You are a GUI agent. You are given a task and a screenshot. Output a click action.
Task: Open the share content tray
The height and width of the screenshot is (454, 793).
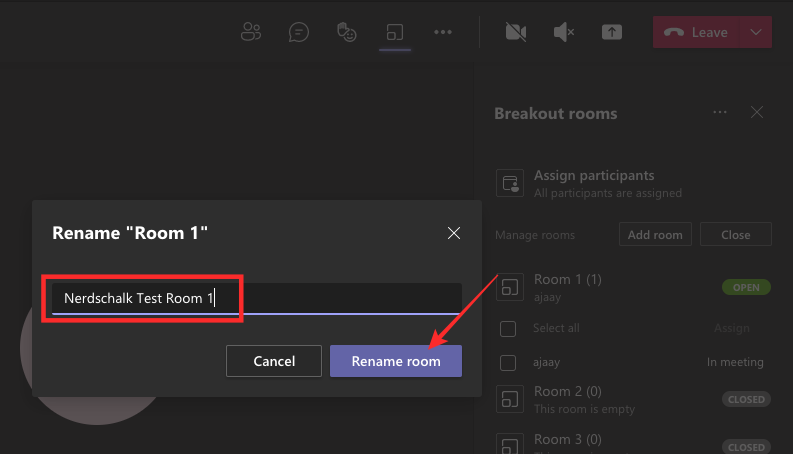[x=612, y=32]
